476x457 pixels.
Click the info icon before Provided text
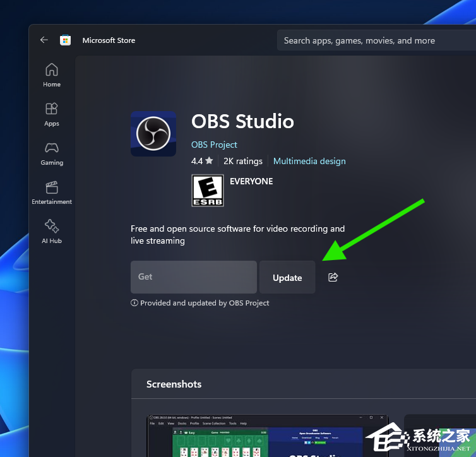tap(134, 303)
